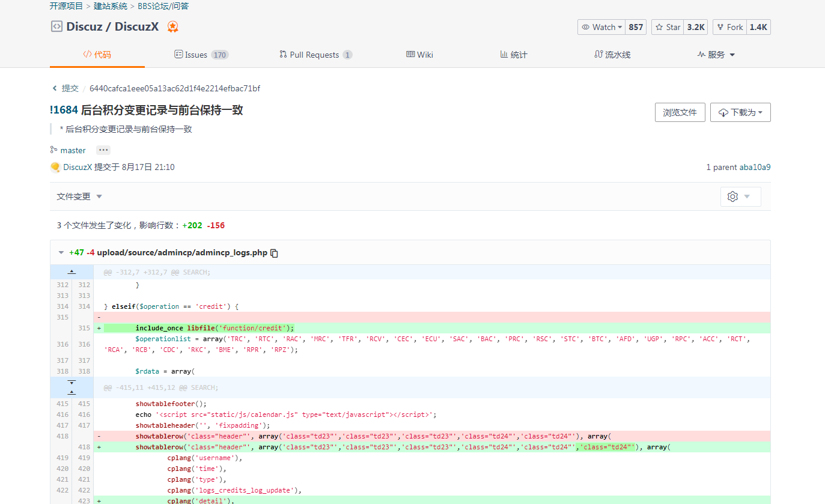
Task: Click the DiscuzX author name link
Action: (78, 167)
